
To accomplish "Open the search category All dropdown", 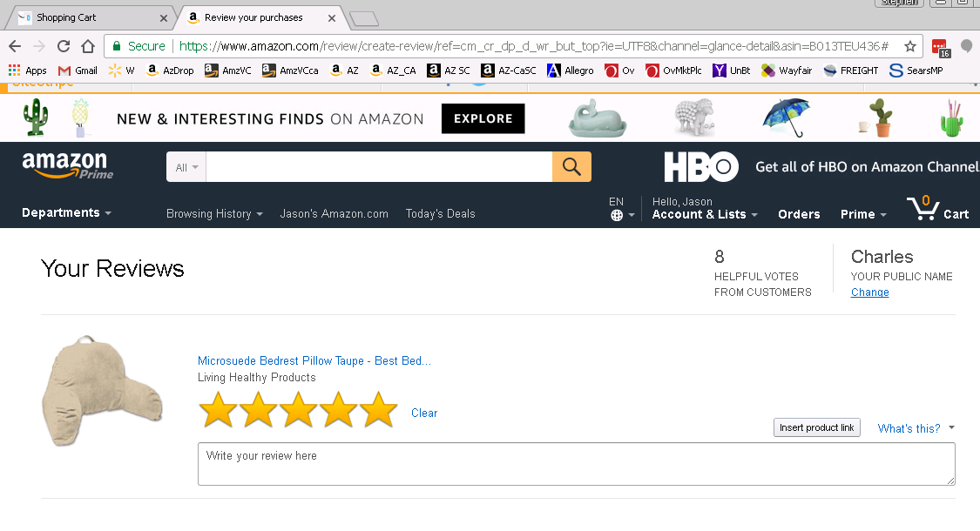I will (x=185, y=166).
